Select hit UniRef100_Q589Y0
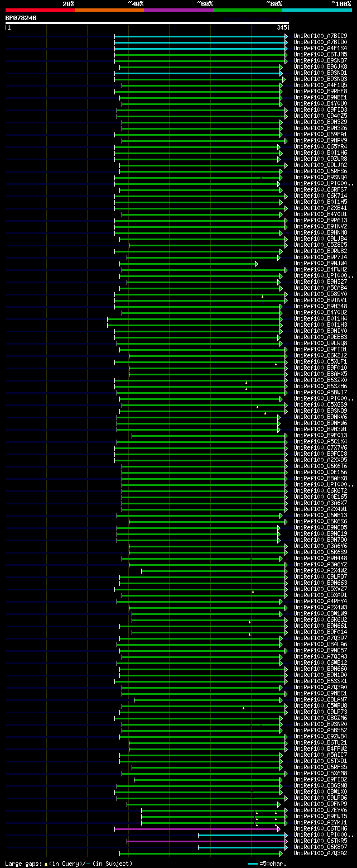 pyautogui.click(x=320, y=294)
